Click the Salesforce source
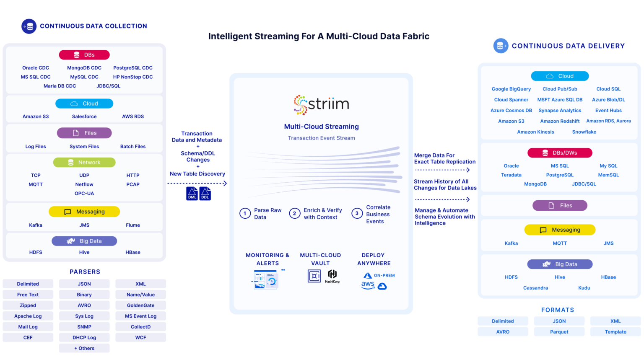This screenshot has width=644, height=362. pyautogui.click(x=84, y=116)
